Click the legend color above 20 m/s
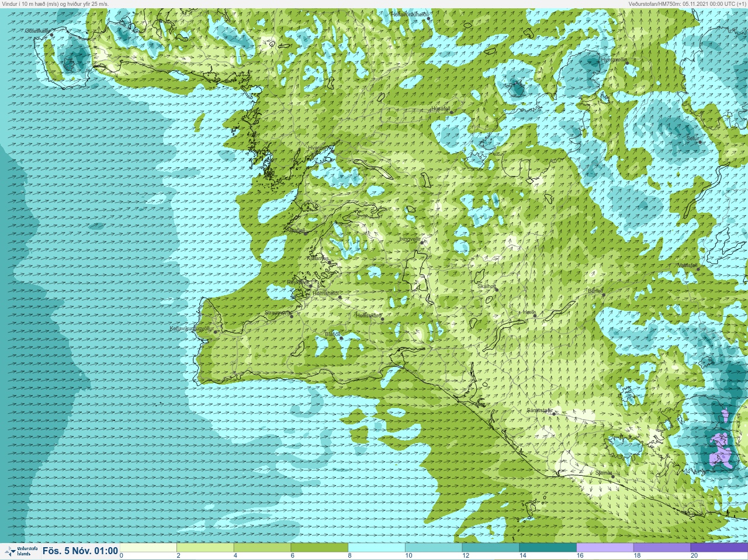Image resolution: width=748 pixels, height=560 pixels. [x=719, y=548]
